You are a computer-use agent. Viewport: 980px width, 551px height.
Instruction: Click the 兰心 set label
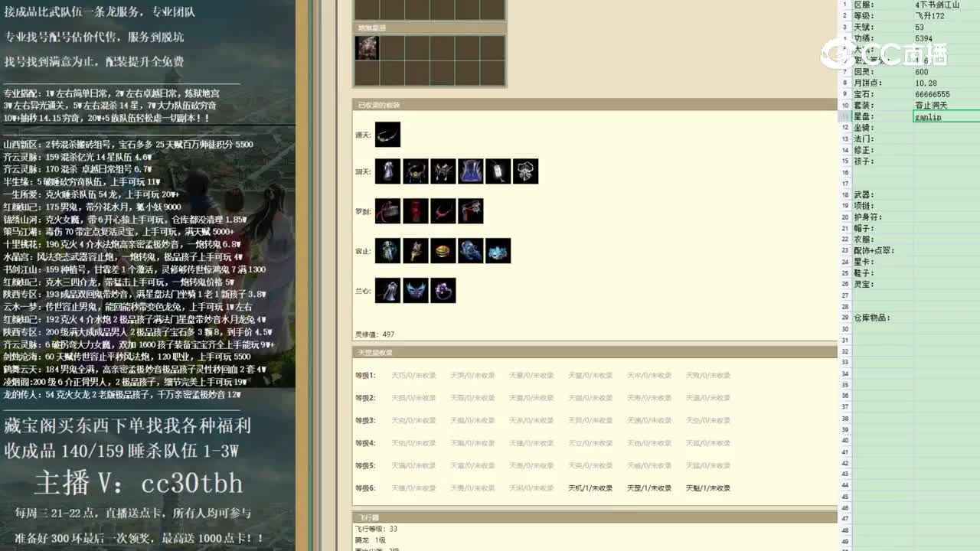point(363,292)
